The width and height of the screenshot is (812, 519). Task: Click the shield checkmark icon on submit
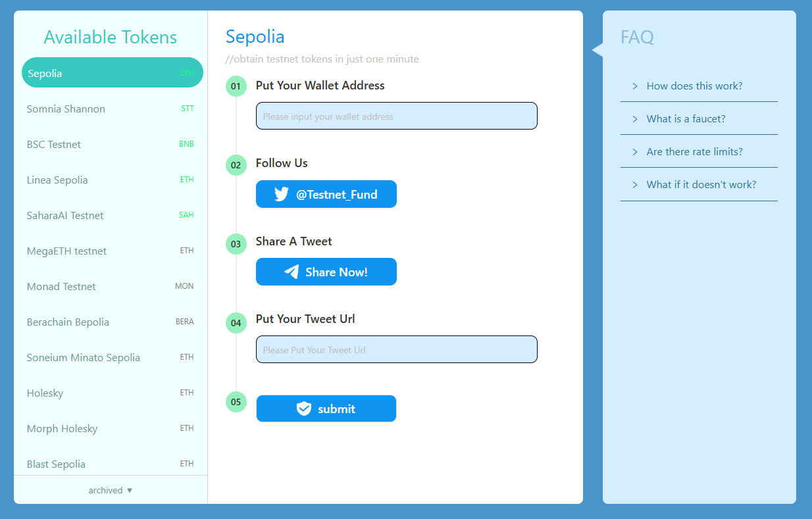(303, 408)
